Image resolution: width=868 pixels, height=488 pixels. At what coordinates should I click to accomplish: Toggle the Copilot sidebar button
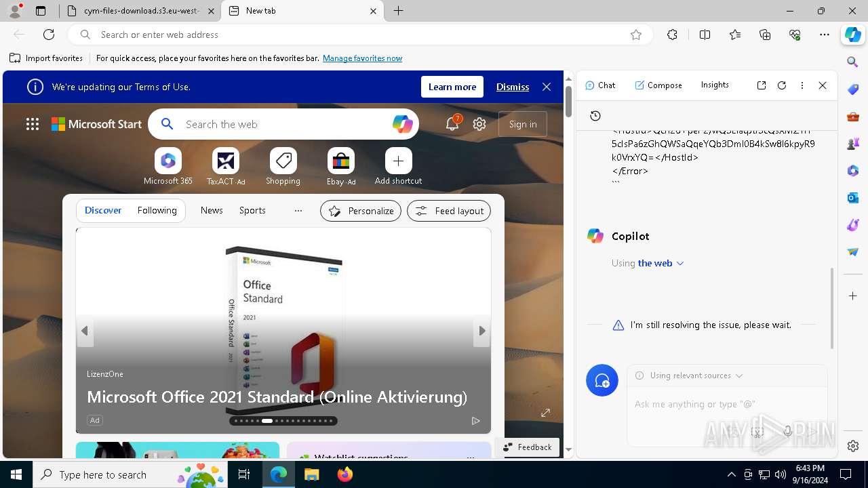[x=852, y=35]
